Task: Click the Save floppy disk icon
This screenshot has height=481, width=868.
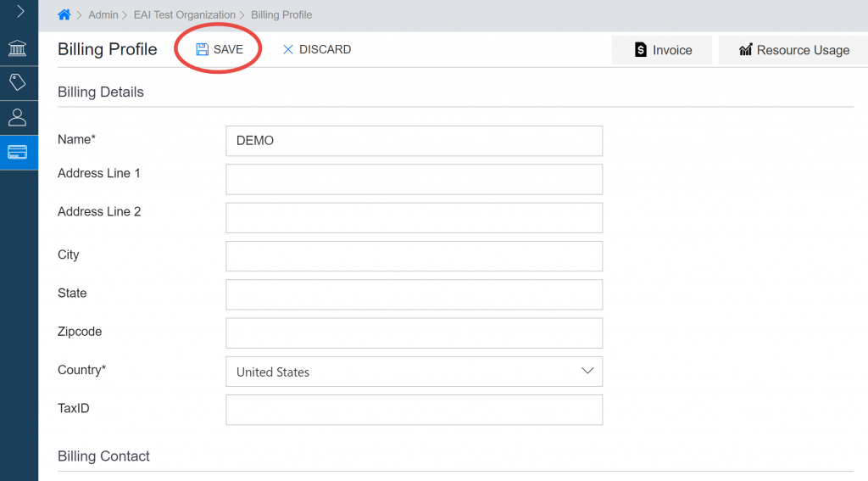Action: coord(202,49)
